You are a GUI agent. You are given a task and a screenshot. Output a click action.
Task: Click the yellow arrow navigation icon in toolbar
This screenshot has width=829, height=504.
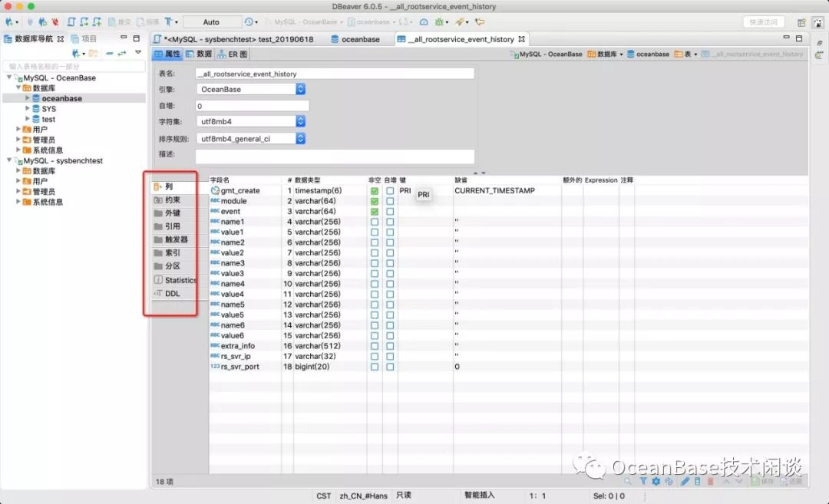tap(480, 21)
